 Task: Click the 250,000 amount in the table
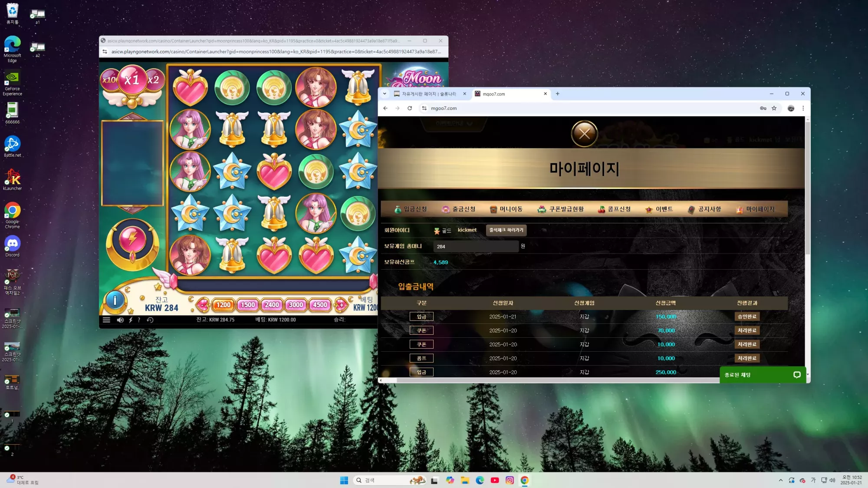click(666, 372)
